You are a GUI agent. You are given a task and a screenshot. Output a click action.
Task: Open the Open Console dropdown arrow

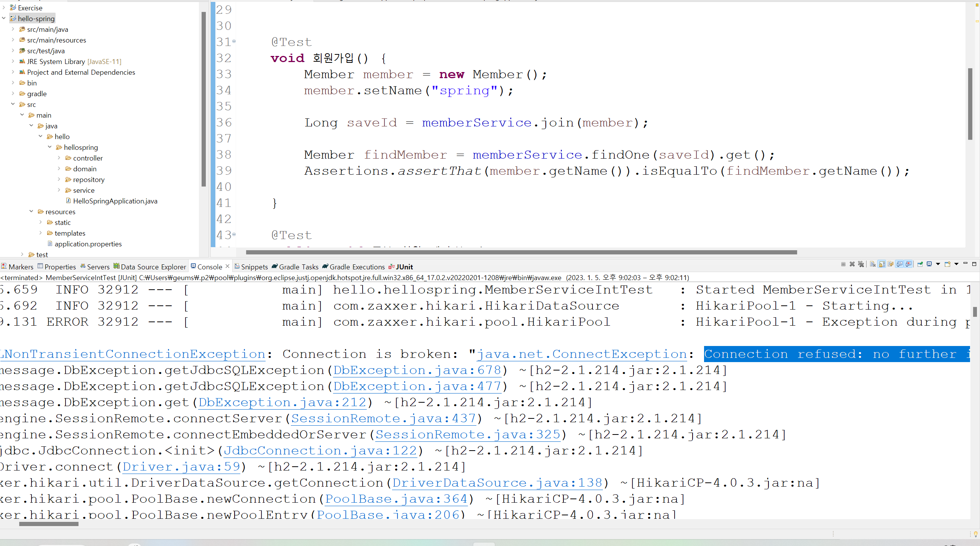(956, 264)
